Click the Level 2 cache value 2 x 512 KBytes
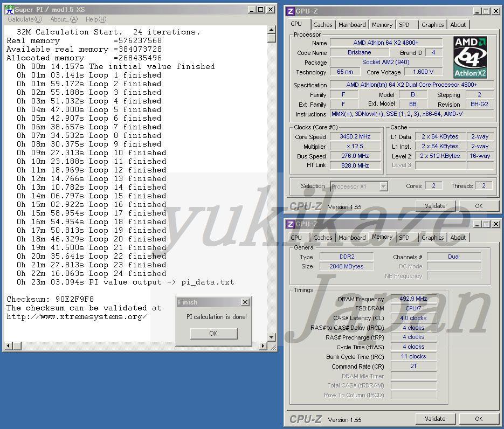504x429 pixels. (x=440, y=156)
